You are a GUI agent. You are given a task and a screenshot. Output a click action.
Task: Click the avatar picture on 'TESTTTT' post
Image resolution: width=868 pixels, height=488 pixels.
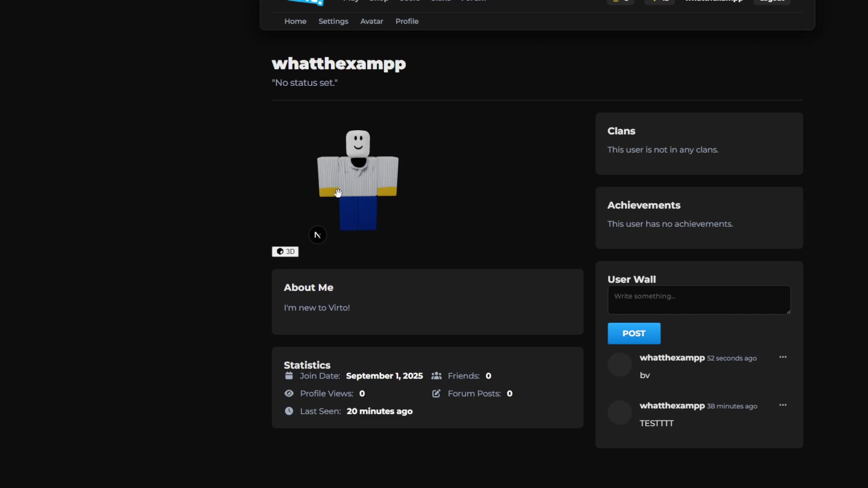[x=619, y=413]
